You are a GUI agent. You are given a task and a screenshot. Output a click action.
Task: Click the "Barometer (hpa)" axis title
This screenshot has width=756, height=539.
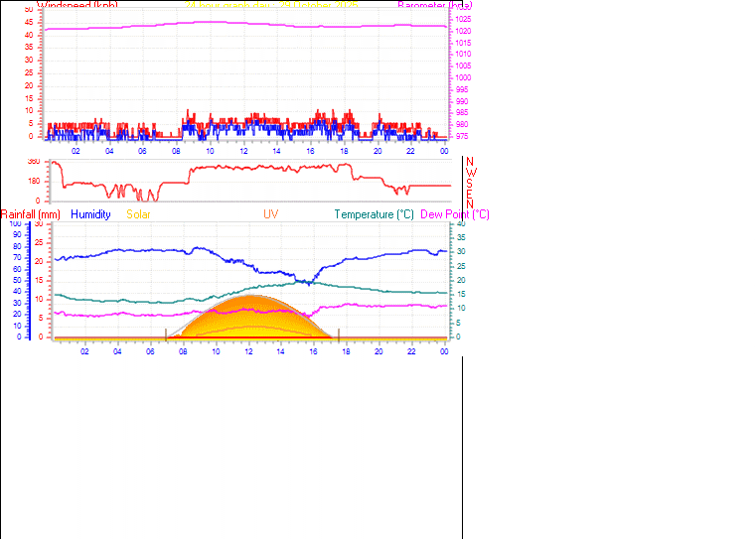tap(435, 5)
